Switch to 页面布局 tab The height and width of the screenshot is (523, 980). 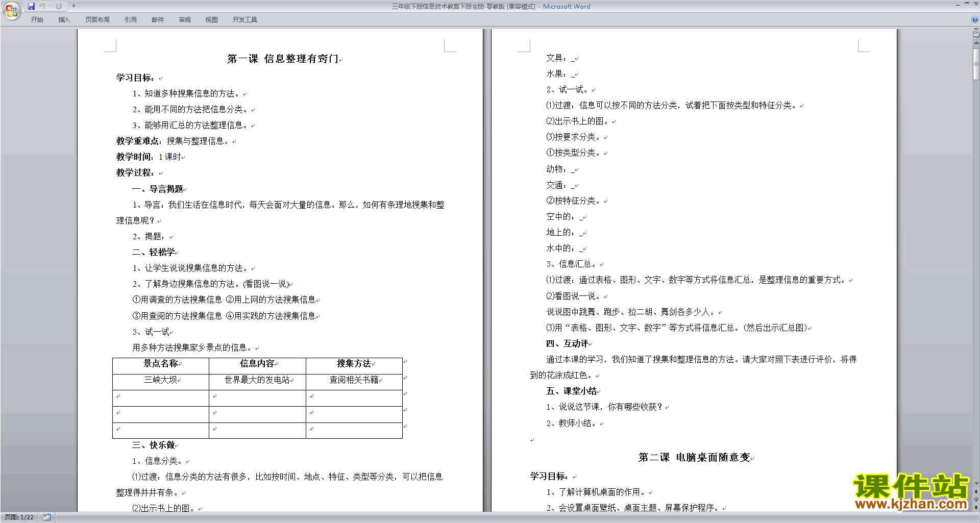(97, 20)
